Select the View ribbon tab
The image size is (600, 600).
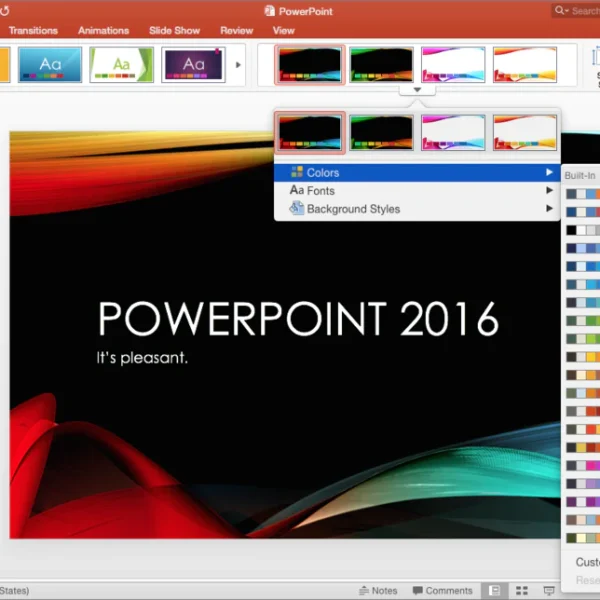click(284, 31)
